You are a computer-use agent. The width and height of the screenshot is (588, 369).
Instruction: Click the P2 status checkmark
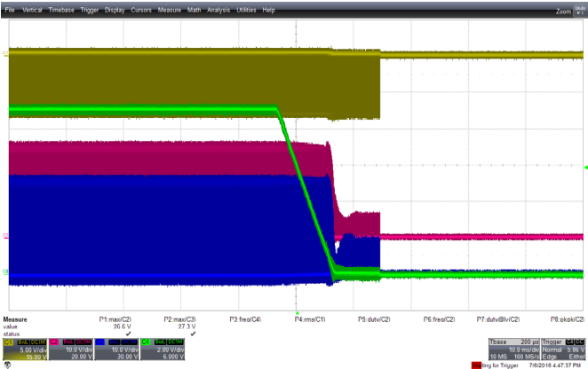(x=193, y=334)
